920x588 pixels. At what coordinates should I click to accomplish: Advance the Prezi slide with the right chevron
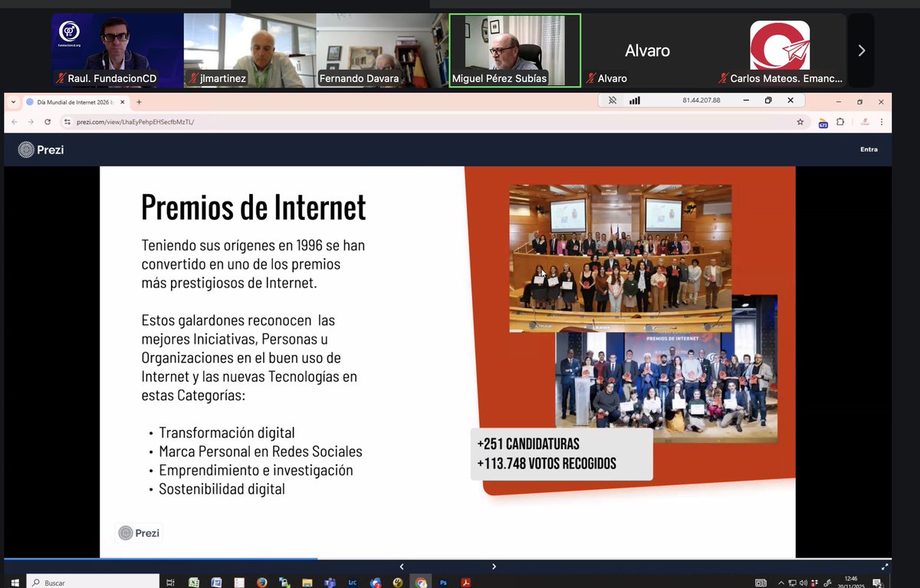pyautogui.click(x=494, y=566)
